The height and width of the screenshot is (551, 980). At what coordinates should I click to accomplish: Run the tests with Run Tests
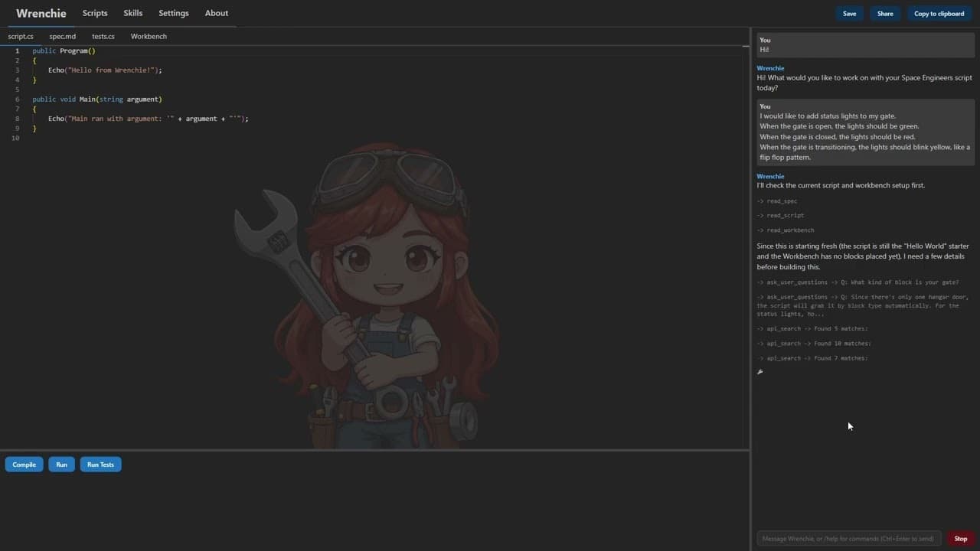click(100, 465)
